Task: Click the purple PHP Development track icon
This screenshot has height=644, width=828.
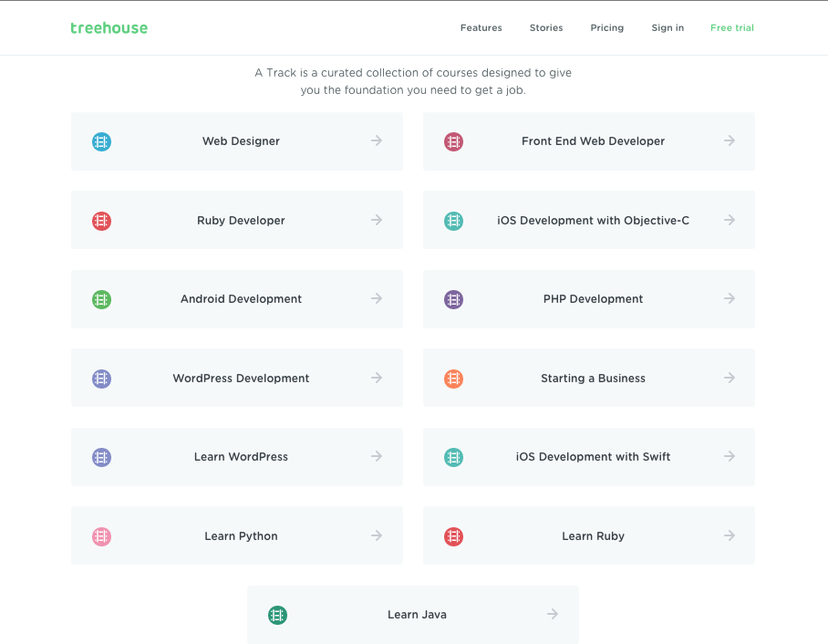Action: 453,299
